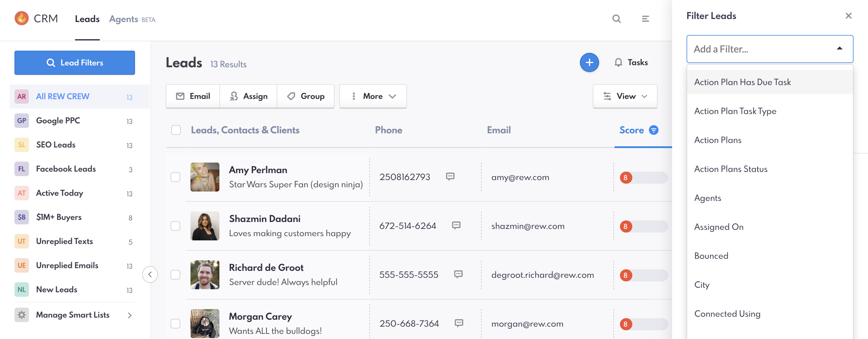Click Morgan Carey's profile photo

205,324
